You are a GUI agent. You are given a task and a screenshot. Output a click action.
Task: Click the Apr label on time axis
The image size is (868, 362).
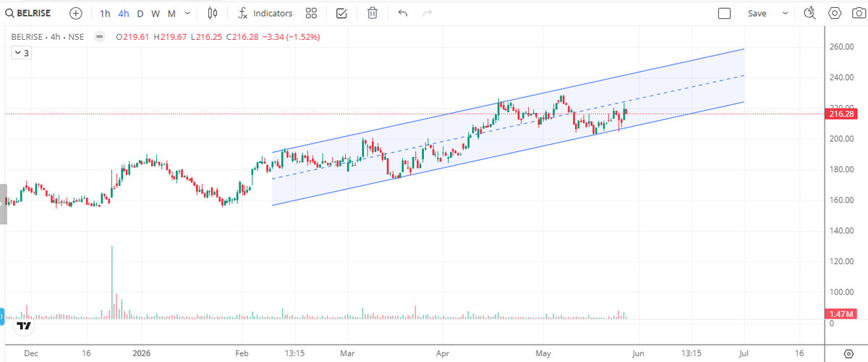tap(443, 353)
